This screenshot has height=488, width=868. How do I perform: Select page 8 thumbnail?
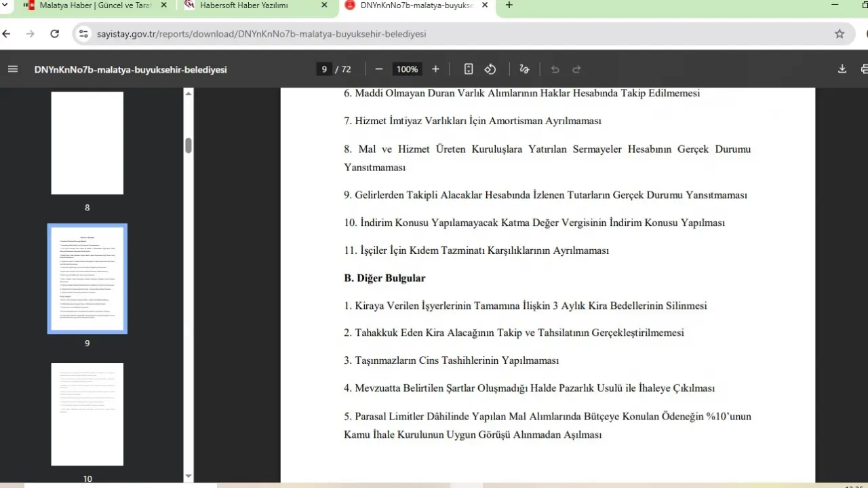point(87,143)
